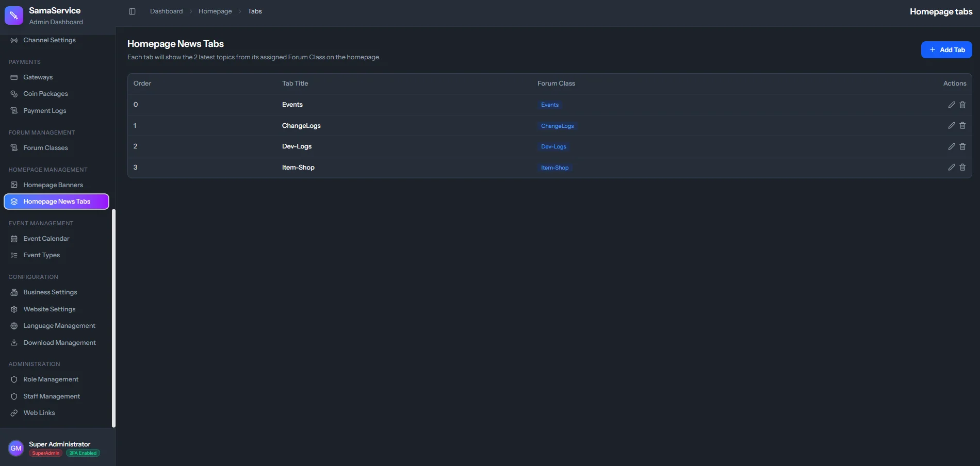Image resolution: width=980 pixels, height=466 pixels.
Task: Click the ChangeLogs tab title cell
Action: [x=301, y=126]
